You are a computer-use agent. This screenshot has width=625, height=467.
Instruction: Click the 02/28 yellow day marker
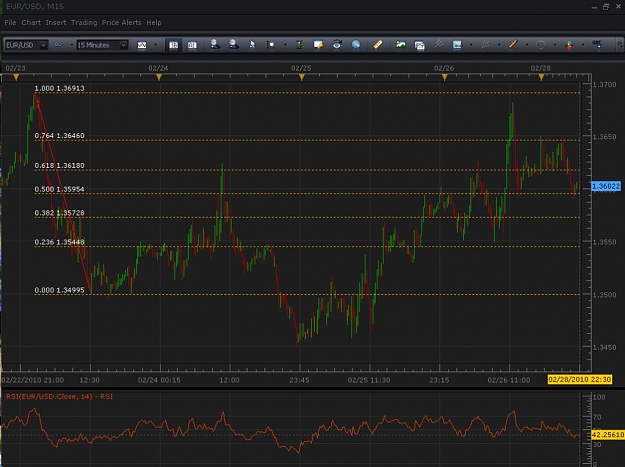point(541,77)
